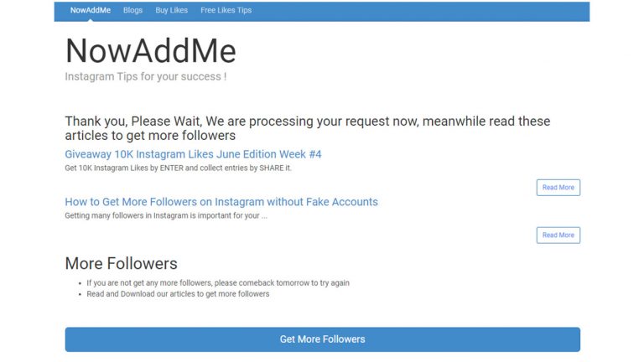Viewport: 644px width, 362px height.
Task: Click the bullet marker before the comeback tomorrow item
Action: (80, 283)
